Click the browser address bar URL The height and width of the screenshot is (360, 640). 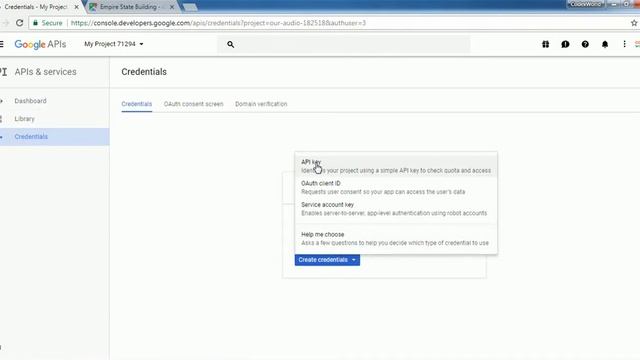click(x=218, y=23)
